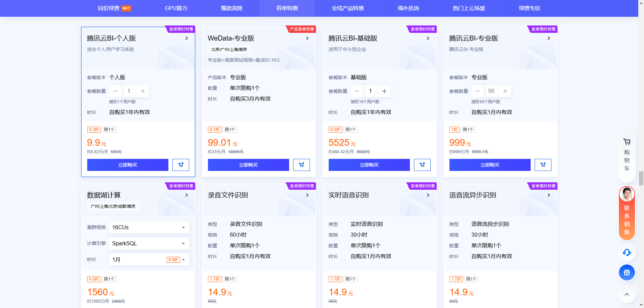
Task: Switch to 境外优选 tab
Action: coord(408,8)
